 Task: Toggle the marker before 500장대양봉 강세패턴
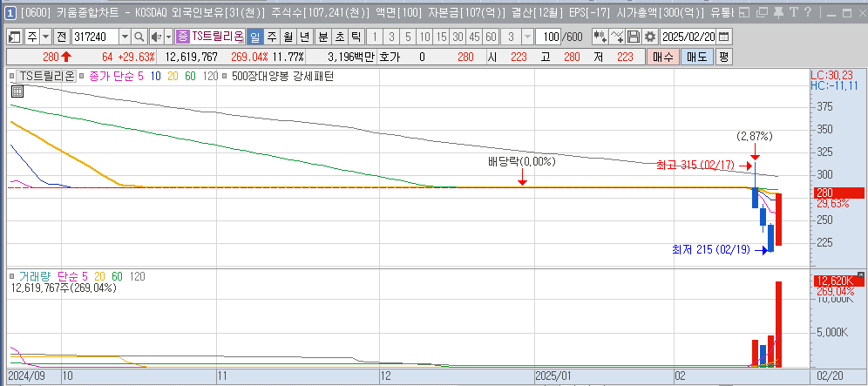tap(224, 77)
